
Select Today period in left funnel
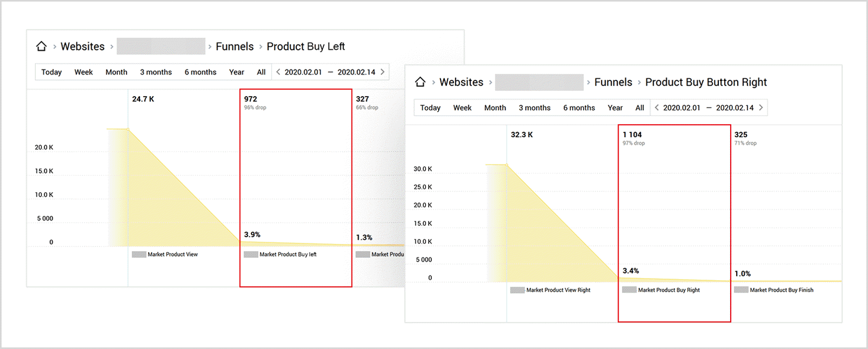52,72
